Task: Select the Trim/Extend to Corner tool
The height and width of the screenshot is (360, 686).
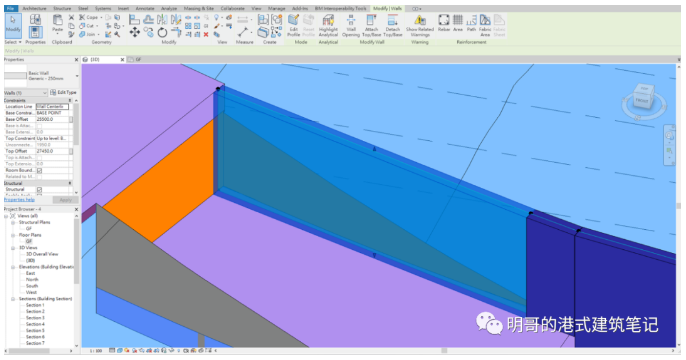Action: 176,32
